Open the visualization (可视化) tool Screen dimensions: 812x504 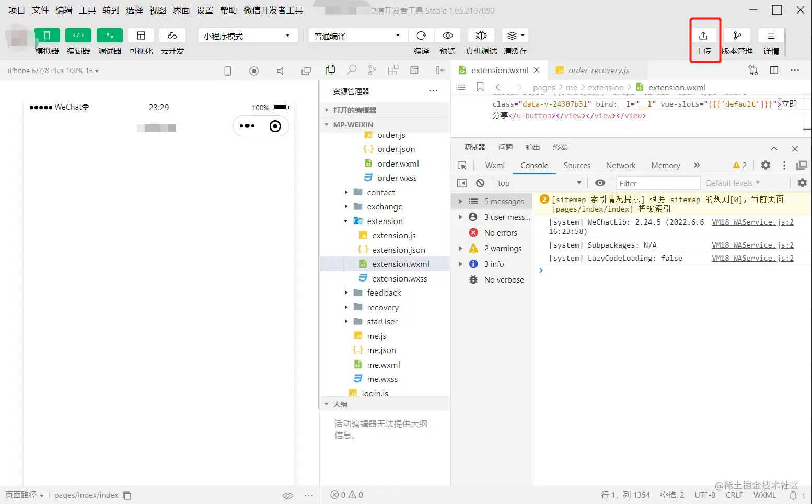coord(141,36)
